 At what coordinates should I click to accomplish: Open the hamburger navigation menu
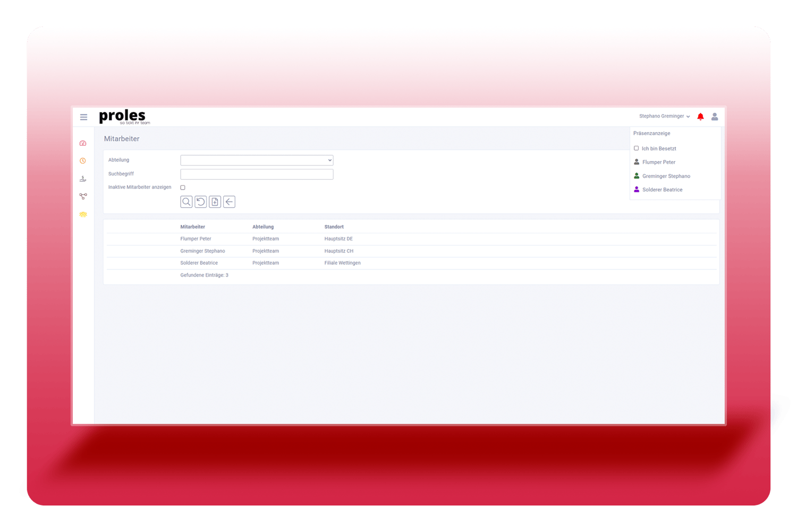83,117
